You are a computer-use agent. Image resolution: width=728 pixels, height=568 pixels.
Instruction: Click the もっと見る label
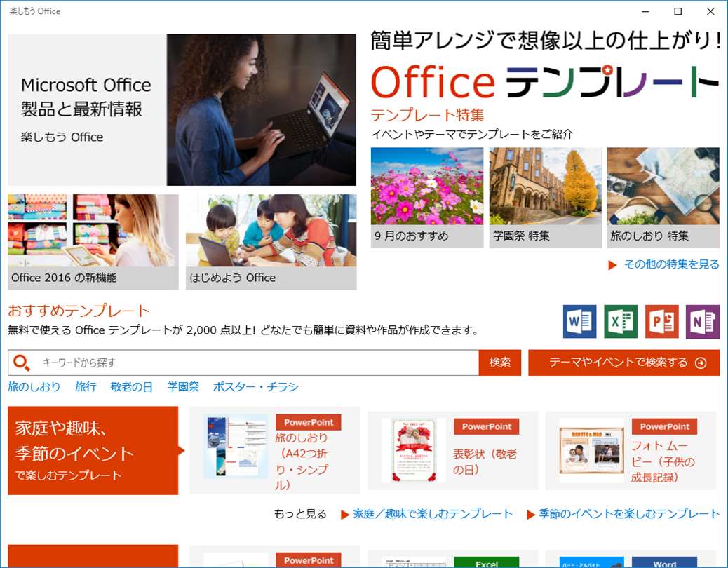[300, 514]
